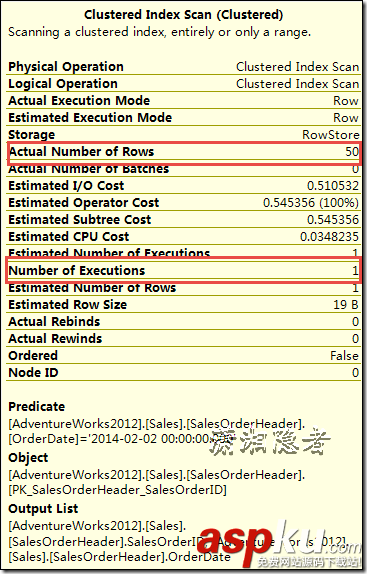Viewport: 367px width, 574px height.
Task: Select the 'Actual Rewinds' label
Action: pos(55,339)
